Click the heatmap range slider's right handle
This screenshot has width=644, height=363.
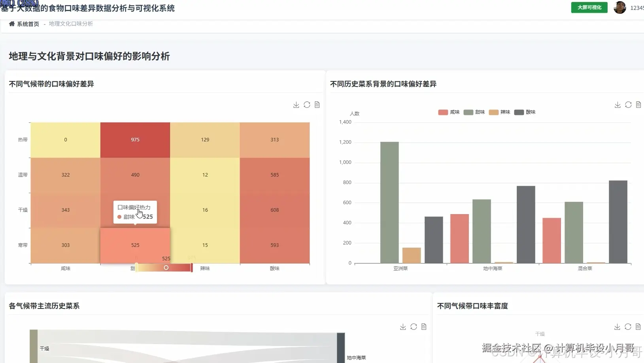pos(192,267)
